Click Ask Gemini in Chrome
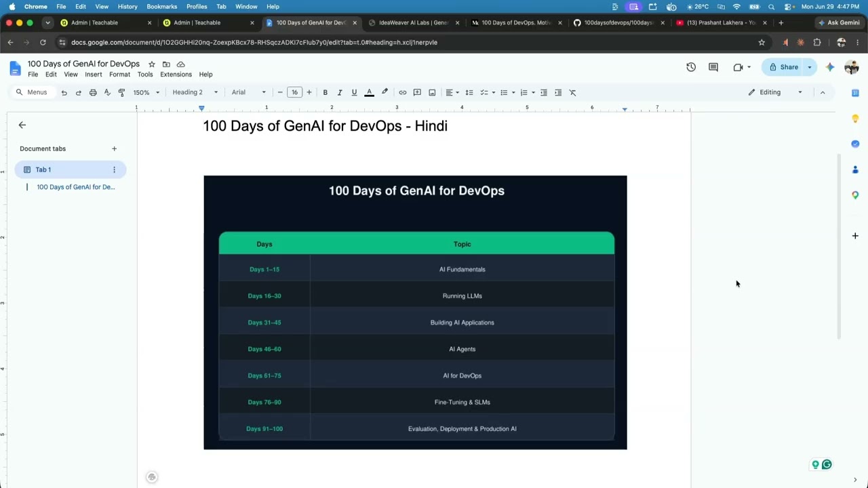The height and width of the screenshot is (488, 868). click(839, 22)
